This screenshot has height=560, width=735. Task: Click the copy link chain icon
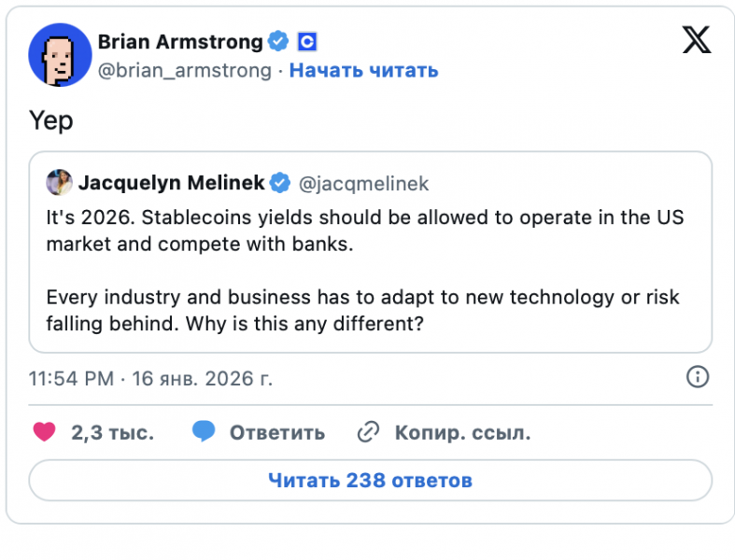coord(369,432)
